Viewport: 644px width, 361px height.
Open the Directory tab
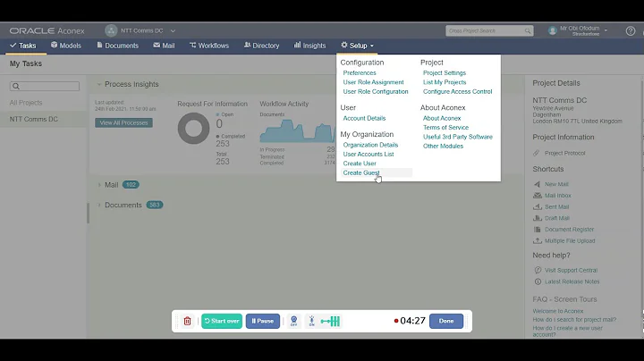pyautogui.click(x=261, y=46)
